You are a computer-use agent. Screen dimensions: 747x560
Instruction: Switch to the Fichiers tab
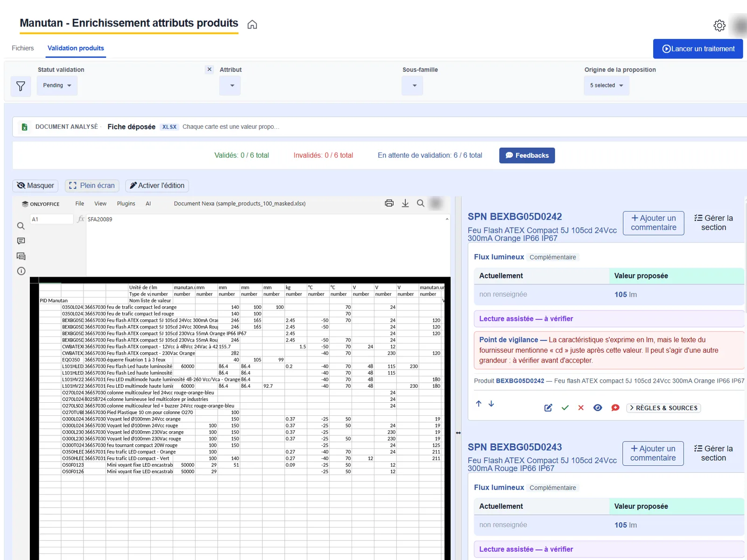click(23, 48)
